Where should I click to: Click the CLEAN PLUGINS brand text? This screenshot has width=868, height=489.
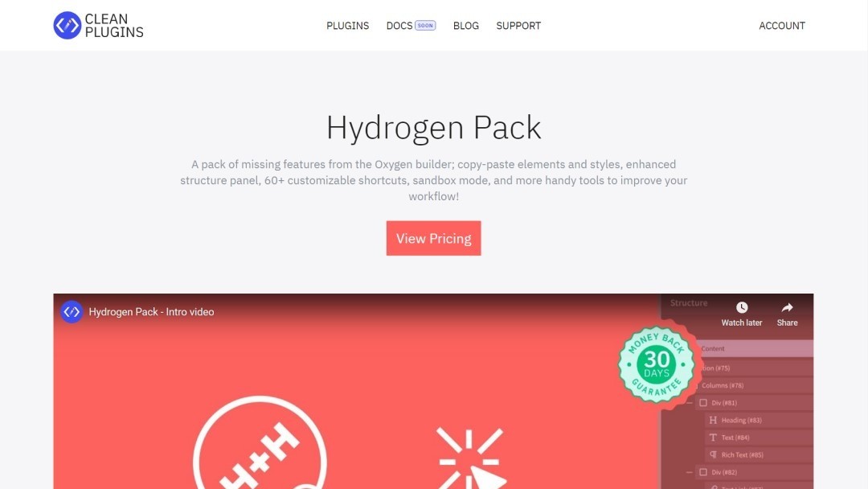114,26
